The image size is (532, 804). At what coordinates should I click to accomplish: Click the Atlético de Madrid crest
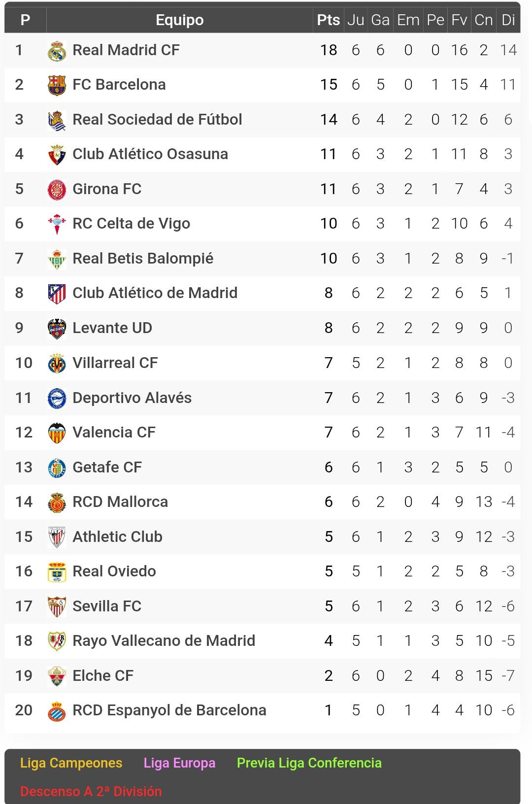pos(57,294)
